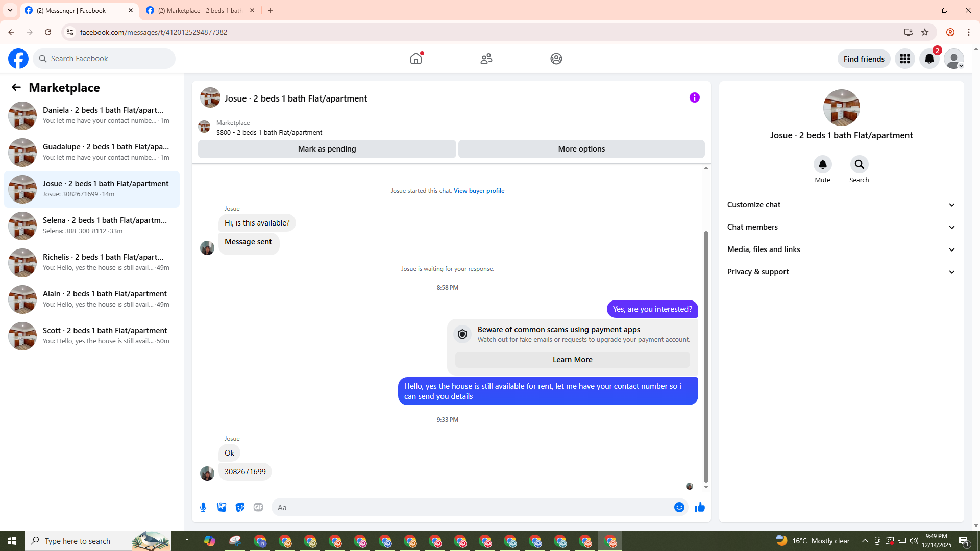Click the purple conversation info icon

coord(694,97)
